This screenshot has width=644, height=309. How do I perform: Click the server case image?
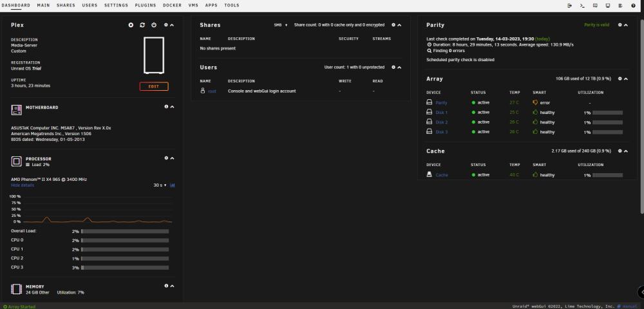coord(154,55)
